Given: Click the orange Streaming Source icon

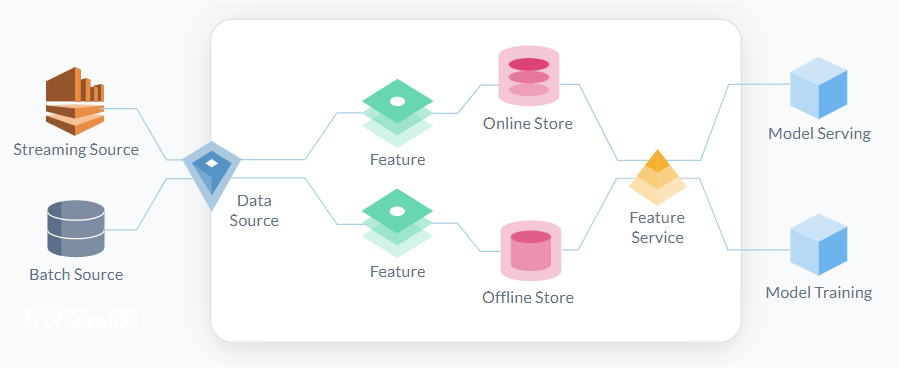Looking at the screenshot, I should [x=75, y=101].
